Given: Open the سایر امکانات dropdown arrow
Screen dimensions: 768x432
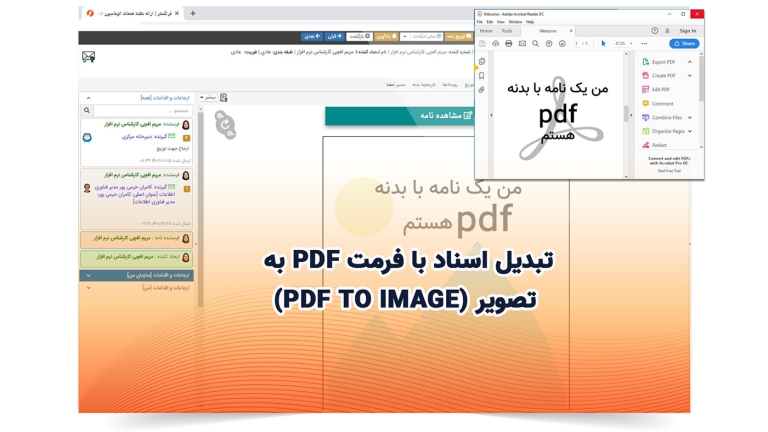Looking at the screenshot, I should point(405,37).
